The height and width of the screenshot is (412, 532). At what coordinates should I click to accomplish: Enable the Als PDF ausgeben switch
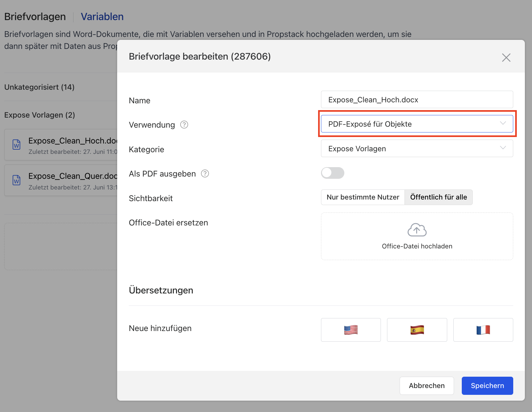(x=332, y=173)
